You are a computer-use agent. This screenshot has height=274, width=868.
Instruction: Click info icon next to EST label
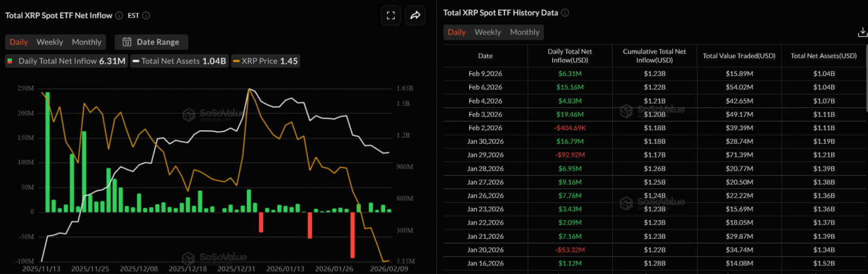[146, 16]
